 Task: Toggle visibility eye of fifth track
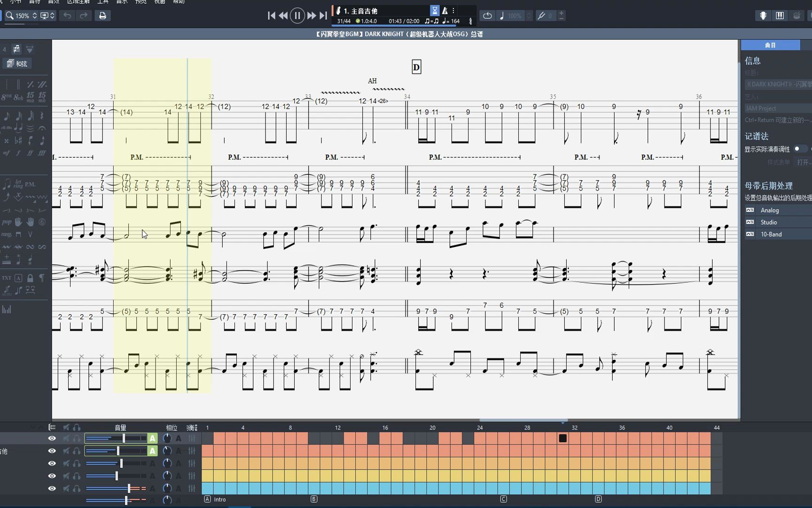point(52,489)
